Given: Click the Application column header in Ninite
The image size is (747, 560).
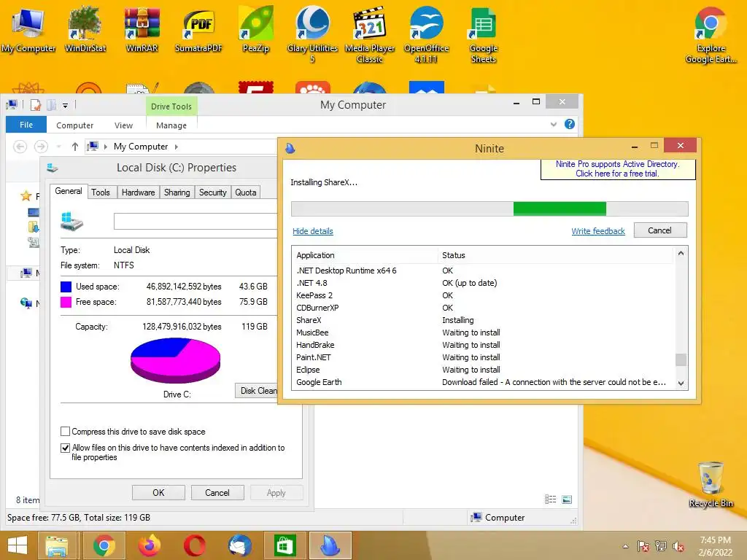Looking at the screenshot, I should [x=365, y=255].
